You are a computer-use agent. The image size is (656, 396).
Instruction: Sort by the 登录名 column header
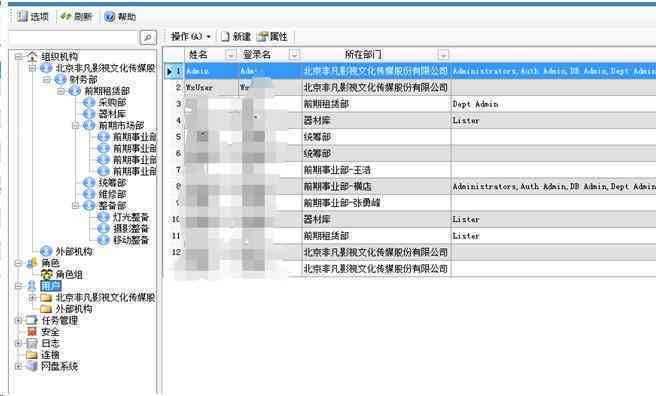pos(257,54)
